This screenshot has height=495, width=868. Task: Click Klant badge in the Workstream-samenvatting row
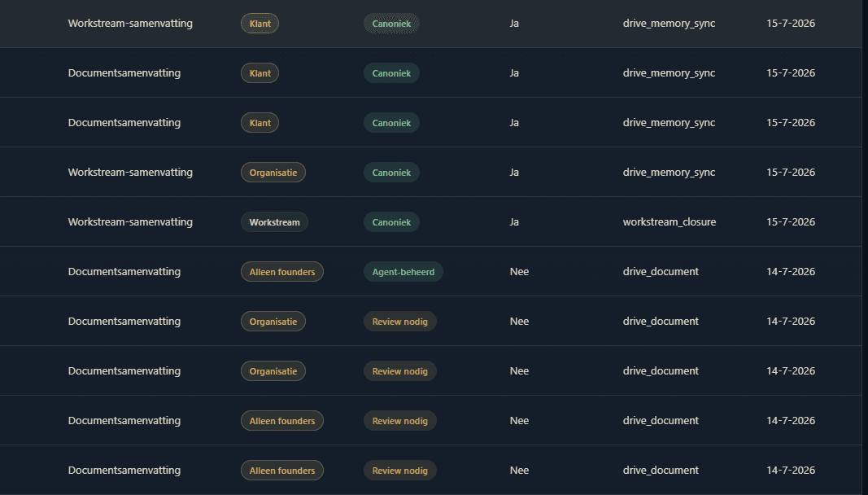(260, 24)
